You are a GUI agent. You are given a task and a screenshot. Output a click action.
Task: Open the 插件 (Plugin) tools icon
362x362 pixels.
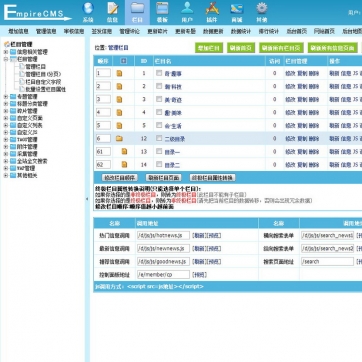[212, 8]
